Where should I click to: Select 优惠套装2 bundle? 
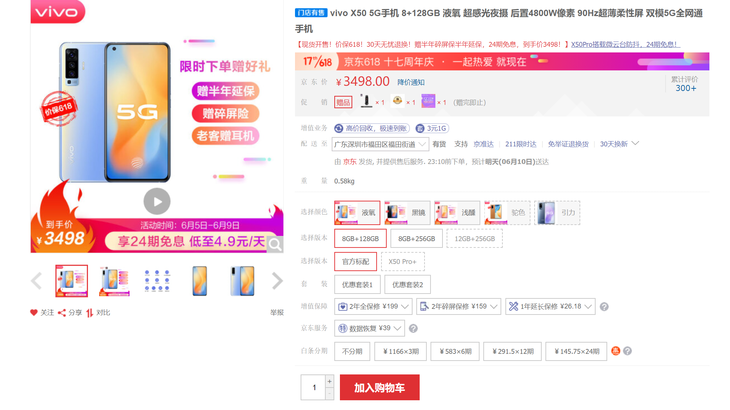pos(407,284)
